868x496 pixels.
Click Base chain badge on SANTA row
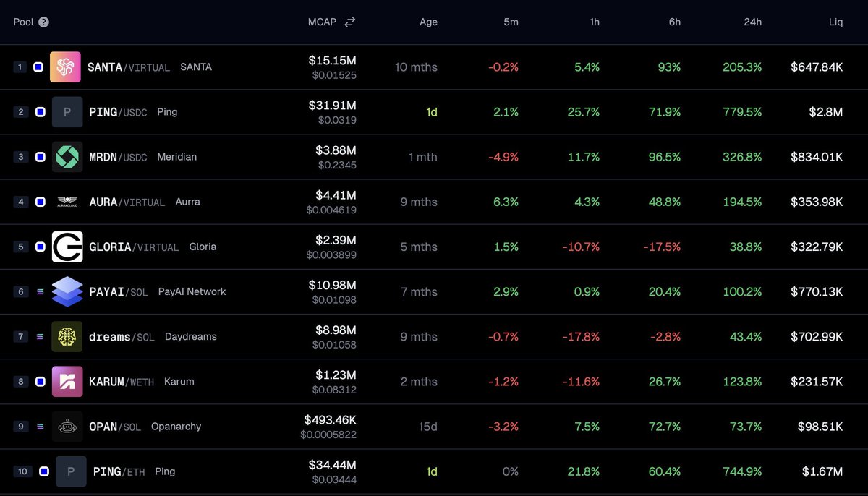38,67
